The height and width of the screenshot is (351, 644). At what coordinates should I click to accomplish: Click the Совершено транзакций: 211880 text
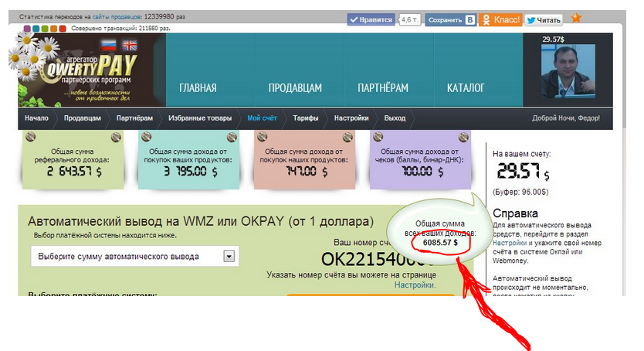point(120,29)
